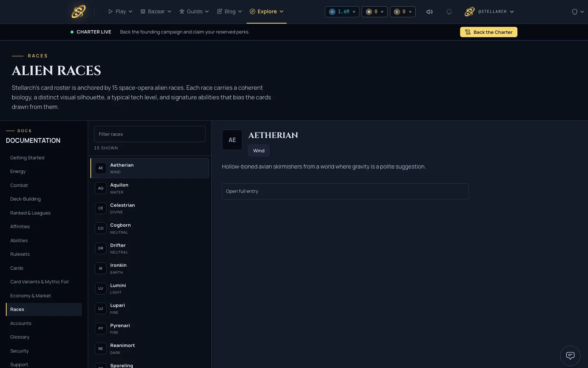Screen dimensions: 588x368
Task: Click the Aetherian AE avatar tile
Action: pos(232,140)
